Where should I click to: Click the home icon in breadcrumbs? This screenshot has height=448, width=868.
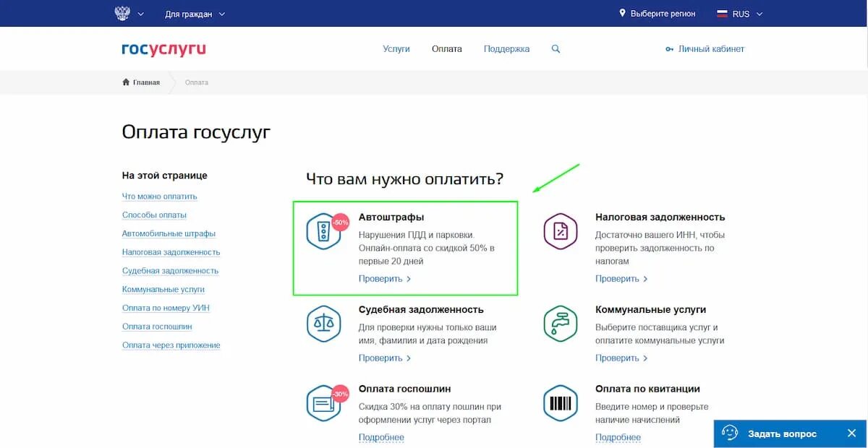coord(126,82)
